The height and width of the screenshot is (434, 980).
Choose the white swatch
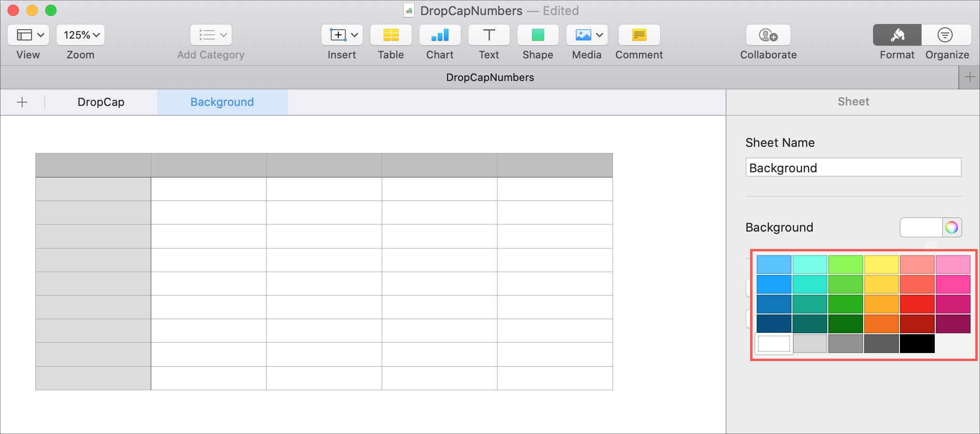click(x=774, y=344)
